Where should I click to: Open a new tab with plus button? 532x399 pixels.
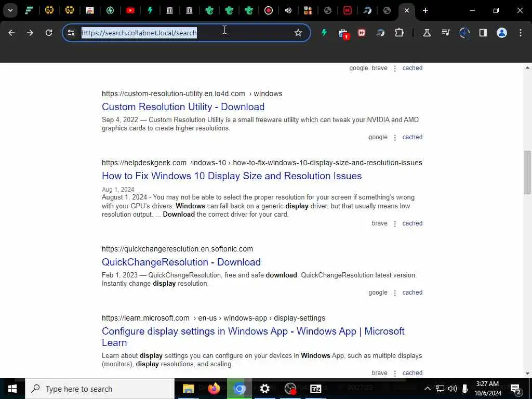[425, 10]
